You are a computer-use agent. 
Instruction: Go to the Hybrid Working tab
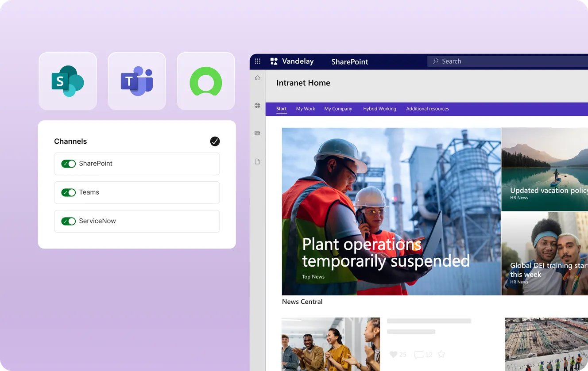[x=379, y=109]
